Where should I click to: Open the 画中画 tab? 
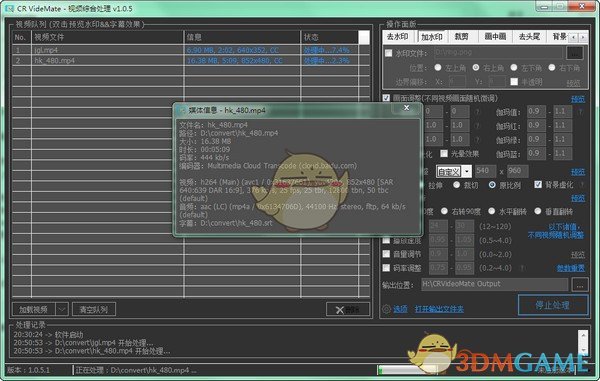pos(496,37)
